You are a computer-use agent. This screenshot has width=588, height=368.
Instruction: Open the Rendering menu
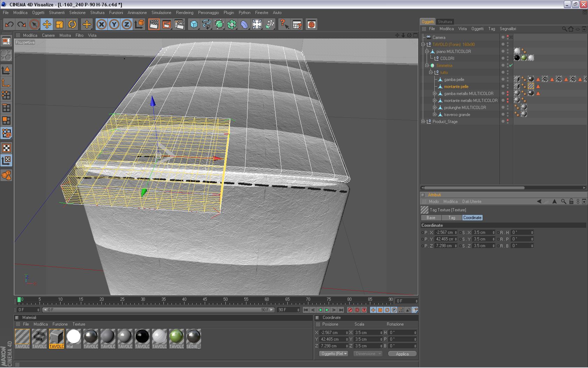(x=184, y=13)
